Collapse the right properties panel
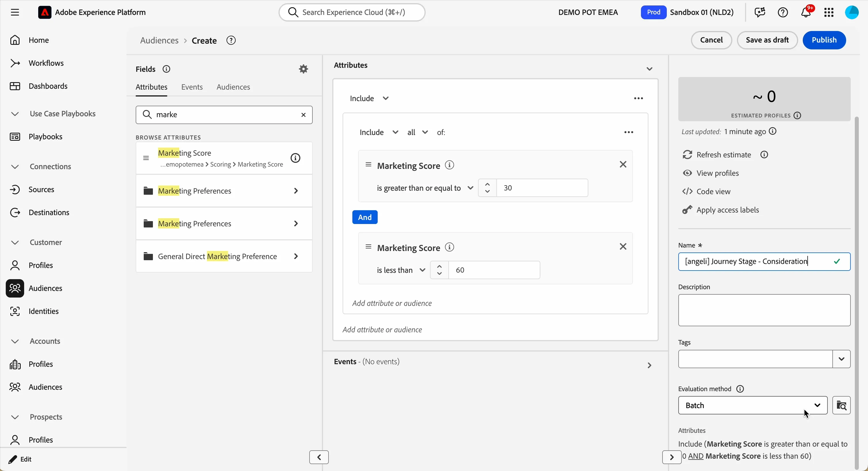 [x=672, y=458]
